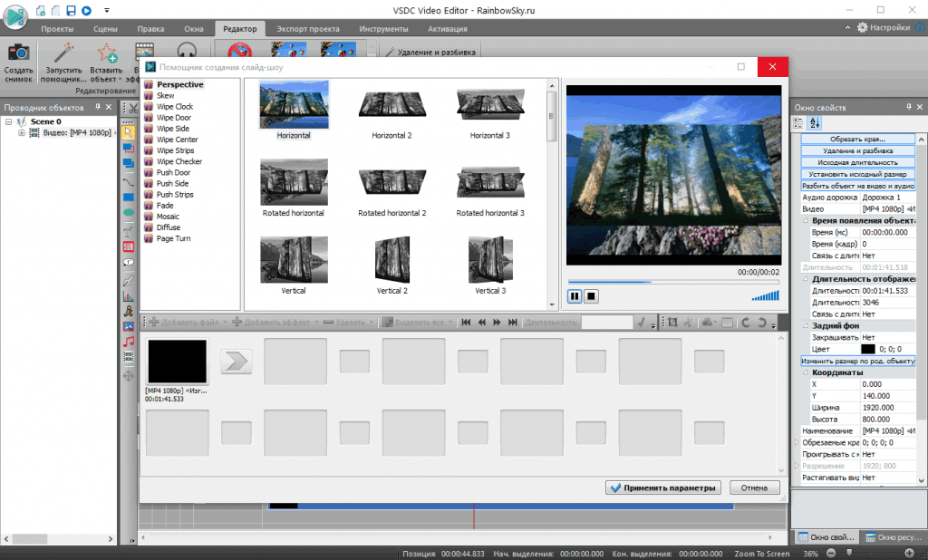Collapse the Background (Задний фон) property group
Screen dimensions: 928x560
coord(805,325)
